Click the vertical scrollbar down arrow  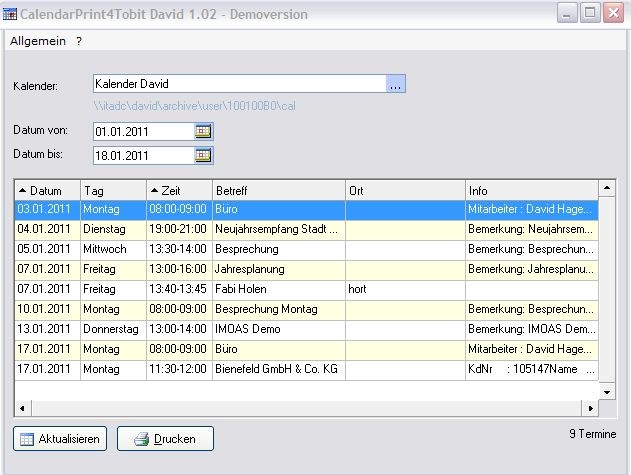(607, 392)
